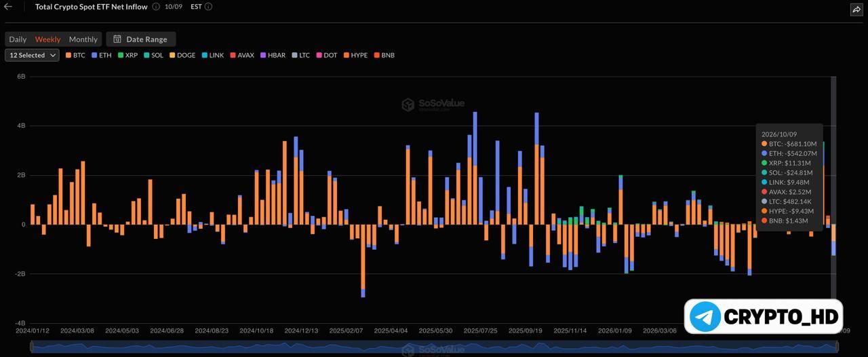Click the 2025/05/30 x-axis date

tap(435, 331)
